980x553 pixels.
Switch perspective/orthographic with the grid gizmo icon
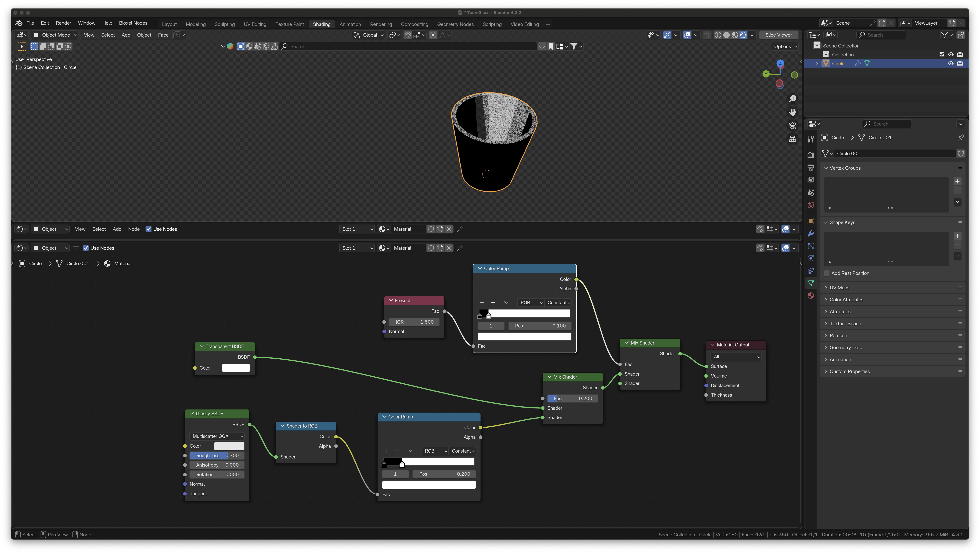(793, 139)
